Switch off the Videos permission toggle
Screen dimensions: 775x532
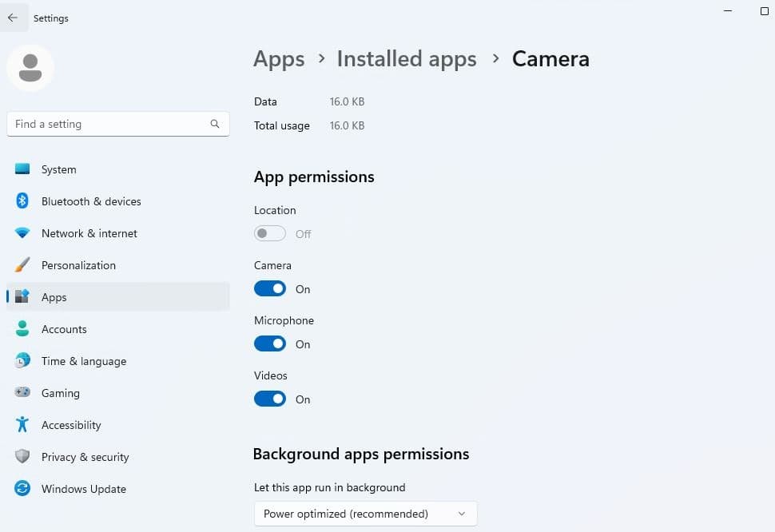point(270,399)
